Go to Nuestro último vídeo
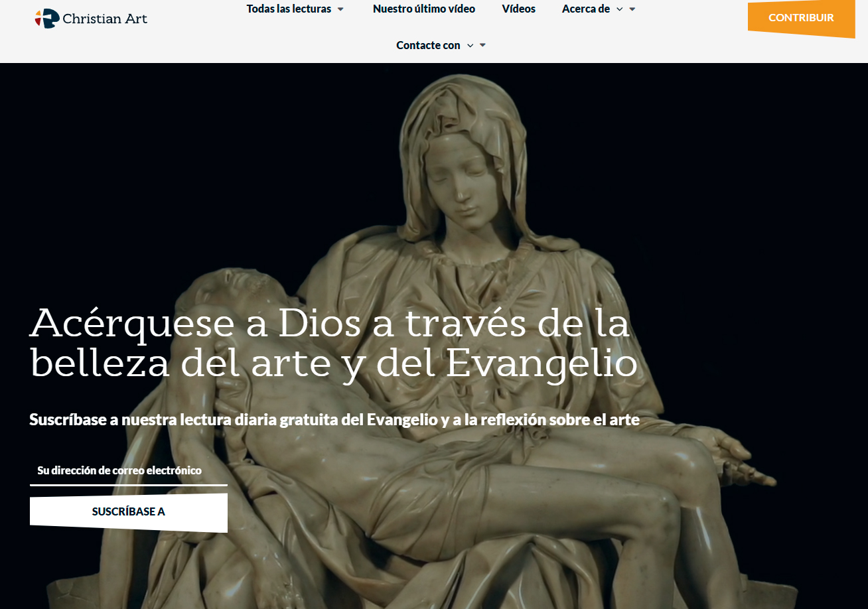The image size is (868, 609). [423, 9]
